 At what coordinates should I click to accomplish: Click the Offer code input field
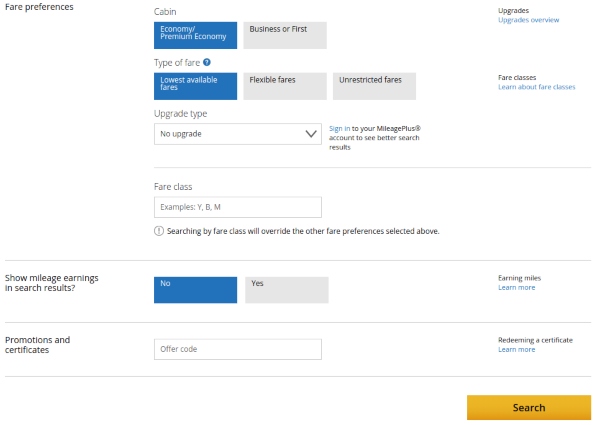point(238,349)
